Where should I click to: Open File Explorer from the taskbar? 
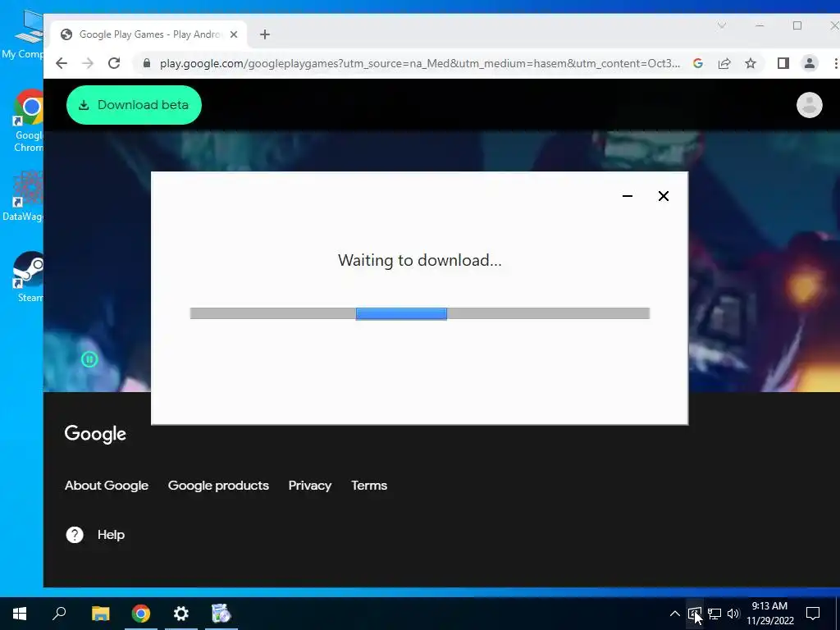(100, 614)
